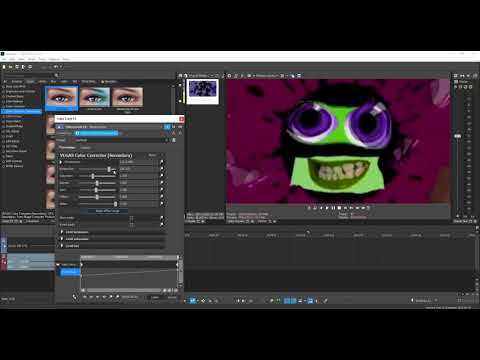Expand the Chrominance section
Screen dimensions: 480x360
click(61, 162)
